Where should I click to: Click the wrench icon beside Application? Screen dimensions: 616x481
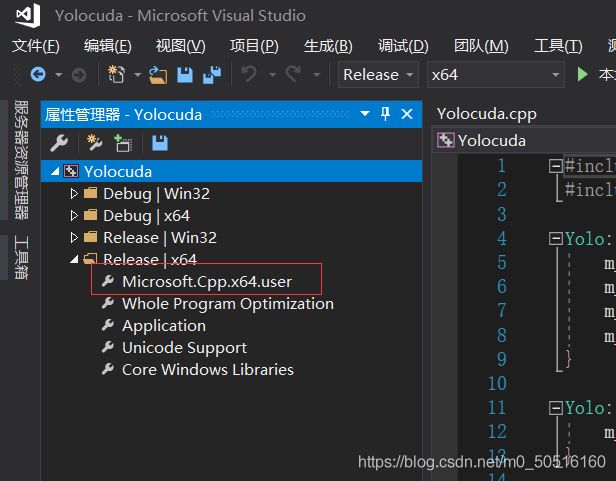(108, 325)
